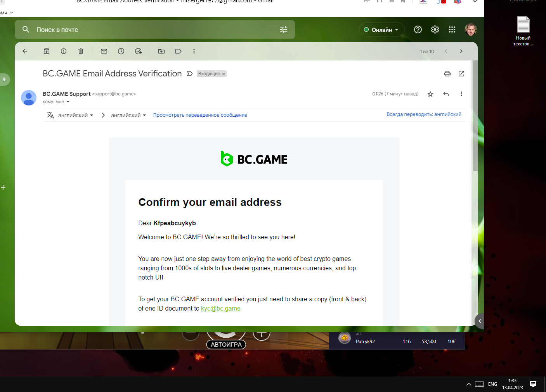This screenshot has height=392, width=546.
Task: Open message more options menu
Action: [461, 94]
